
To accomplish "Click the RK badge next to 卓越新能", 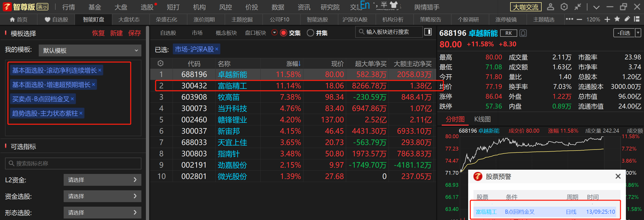I will [x=508, y=33].
